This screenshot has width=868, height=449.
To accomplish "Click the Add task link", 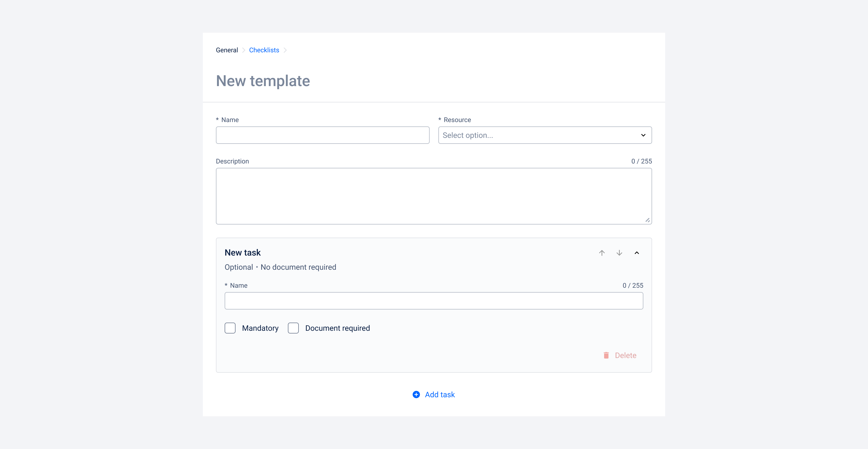I will click(x=434, y=395).
